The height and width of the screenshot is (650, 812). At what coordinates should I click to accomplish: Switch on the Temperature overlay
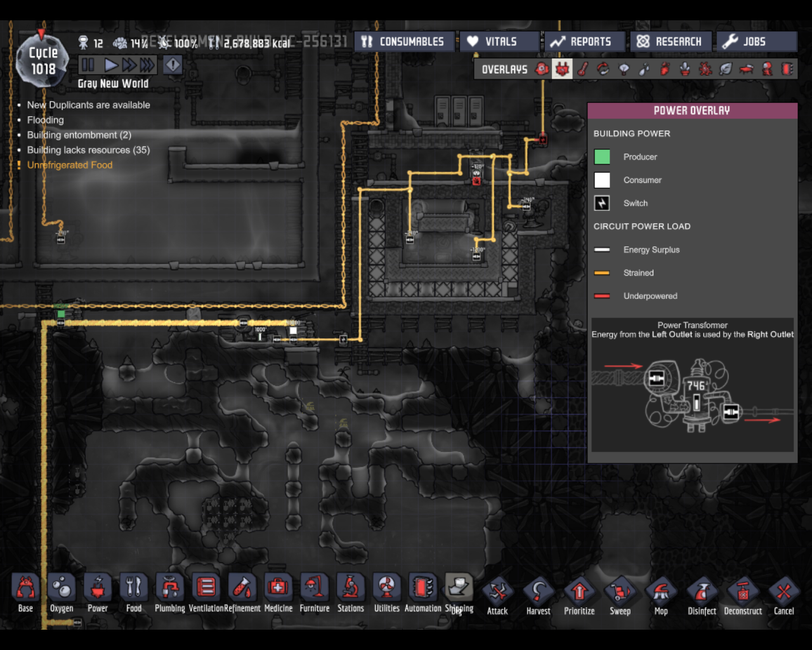tap(582, 69)
